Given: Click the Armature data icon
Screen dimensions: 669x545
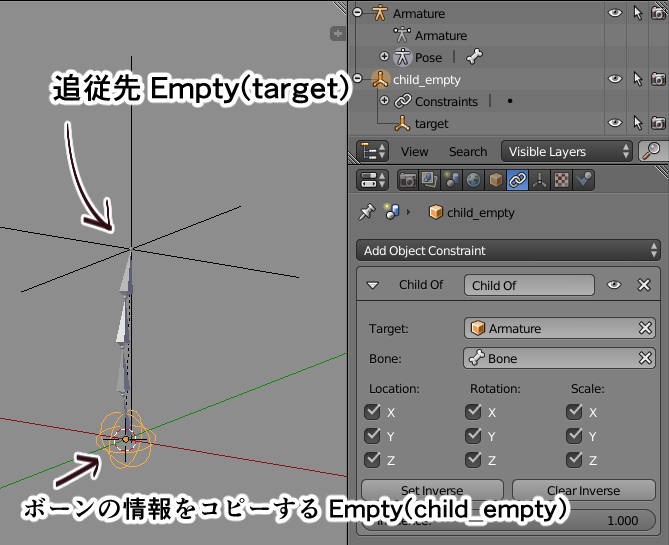Looking at the screenshot, I should pyautogui.click(x=402, y=35).
